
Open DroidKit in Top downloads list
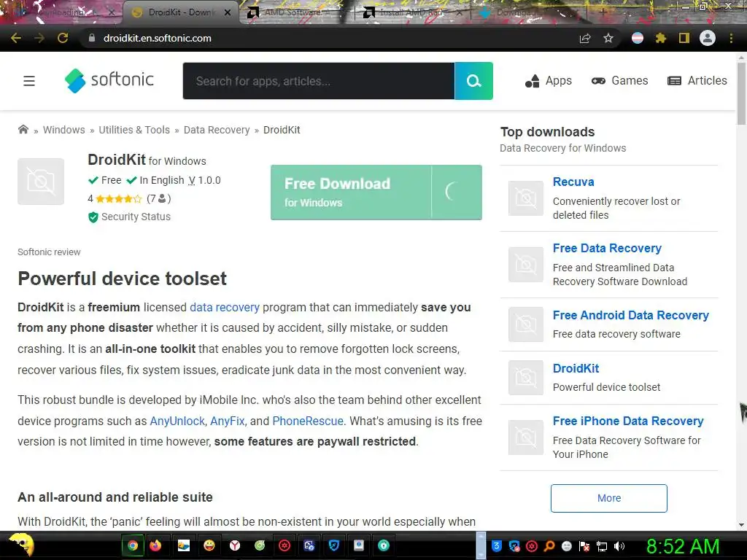(x=576, y=368)
